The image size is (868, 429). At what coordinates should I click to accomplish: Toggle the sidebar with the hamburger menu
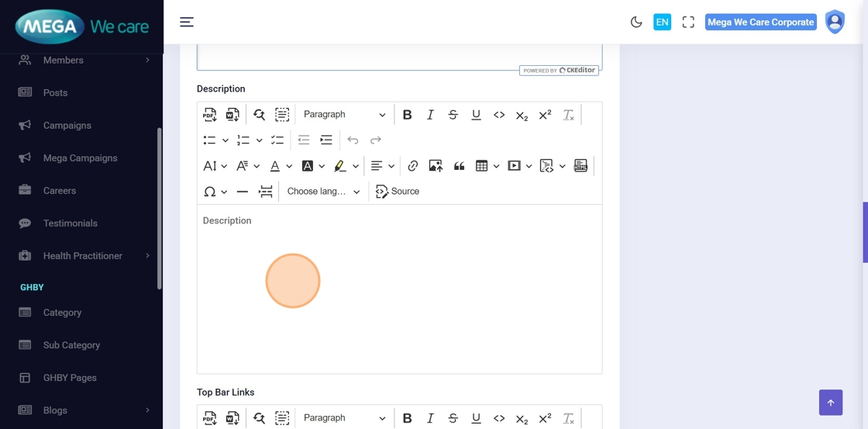click(187, 22)
